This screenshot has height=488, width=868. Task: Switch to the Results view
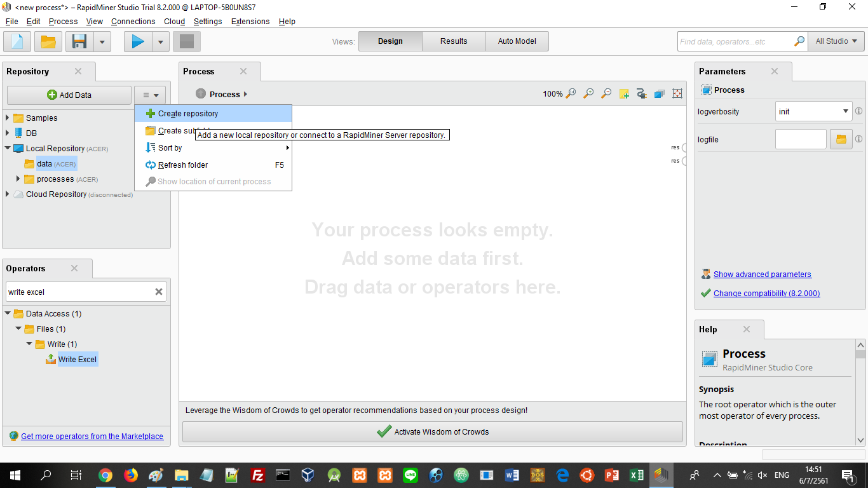pyautogui.click(x=454, y=41)
